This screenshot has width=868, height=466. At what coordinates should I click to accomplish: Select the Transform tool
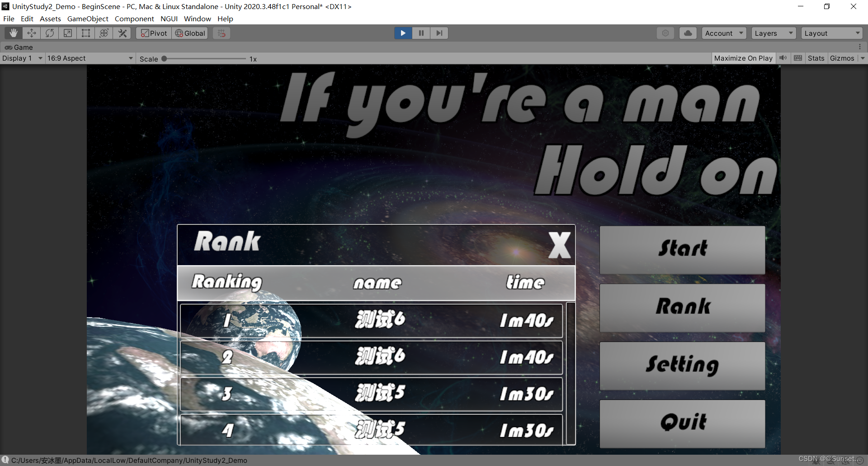coord(104,33)
